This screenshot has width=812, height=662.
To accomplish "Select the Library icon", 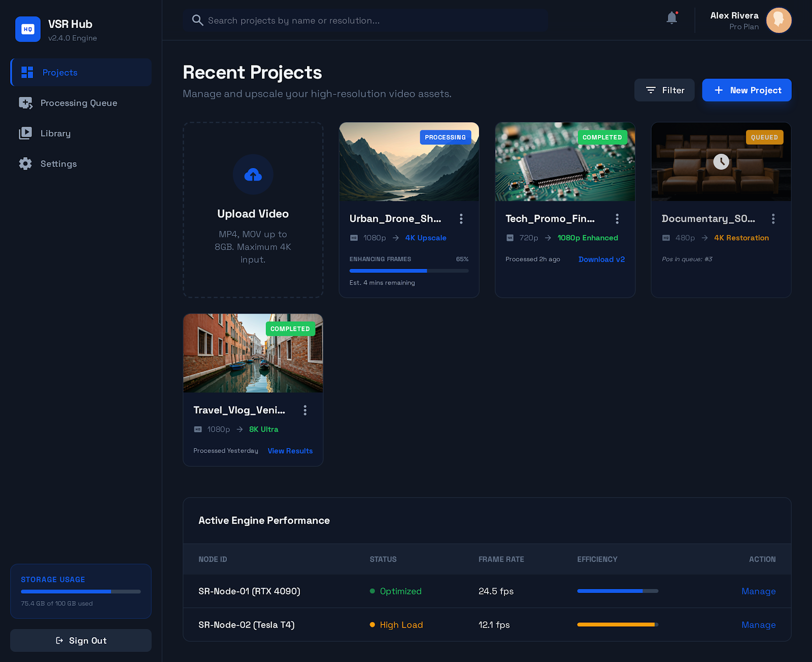I will click(x=26, y=133).
